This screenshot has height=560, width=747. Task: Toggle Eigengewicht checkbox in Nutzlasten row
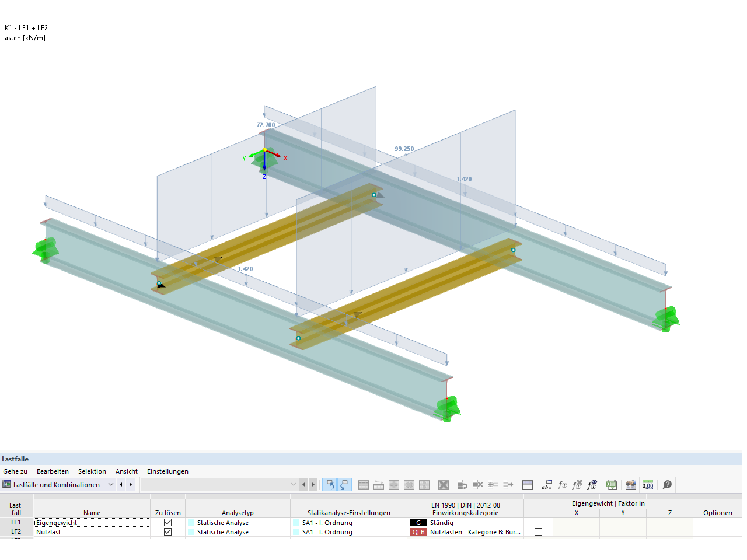pyautogui.click(x=539, y=532)
